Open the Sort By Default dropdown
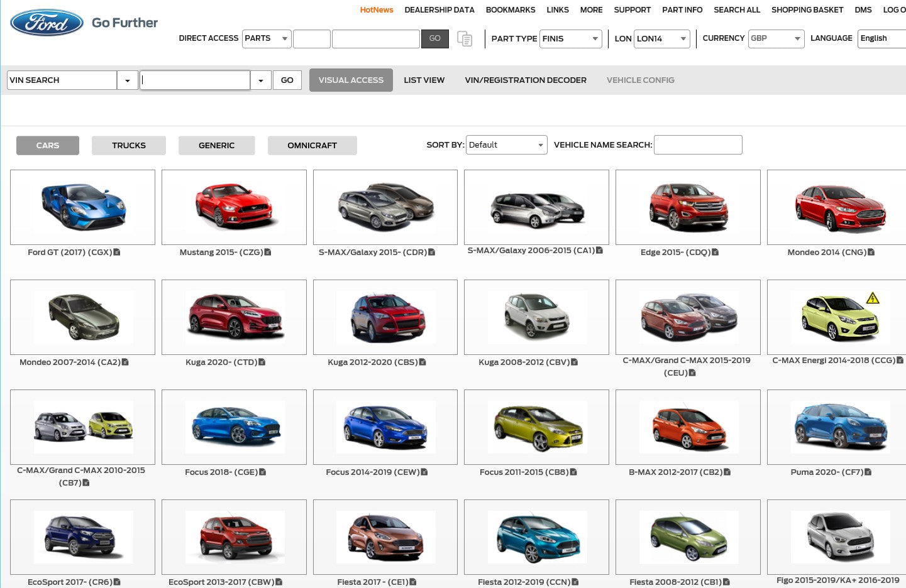The image size is (906, 588). [x=506, y=145]
